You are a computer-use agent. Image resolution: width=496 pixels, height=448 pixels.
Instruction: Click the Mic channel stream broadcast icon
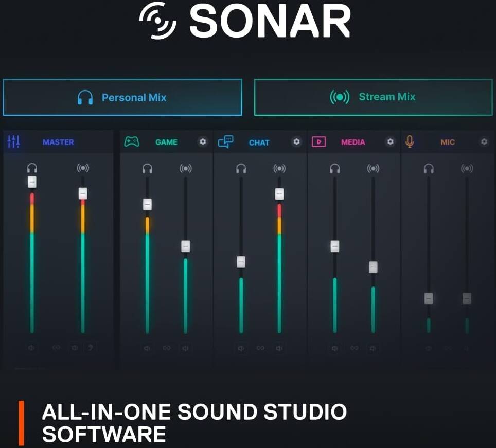point(467,168)
